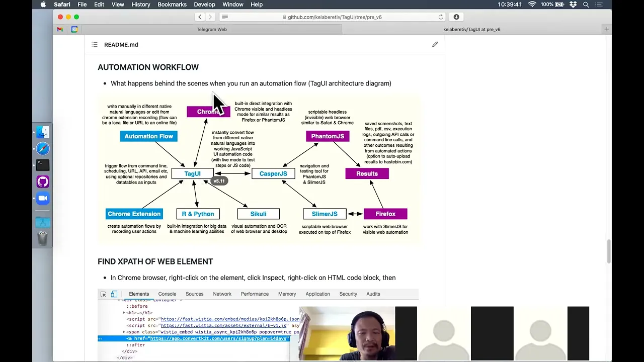
Task: Switch to the Performance devtools tab
Action: coord(255,294)
